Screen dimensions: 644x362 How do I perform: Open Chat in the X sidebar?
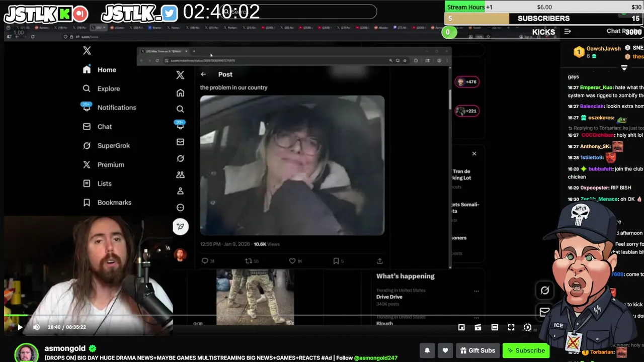pos(98,127)
